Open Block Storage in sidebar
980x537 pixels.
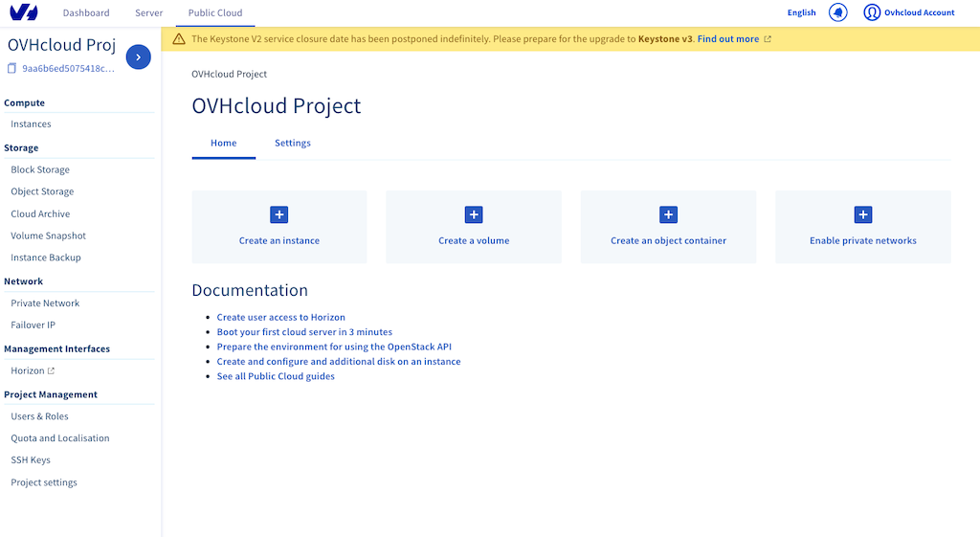pos(40,169)
